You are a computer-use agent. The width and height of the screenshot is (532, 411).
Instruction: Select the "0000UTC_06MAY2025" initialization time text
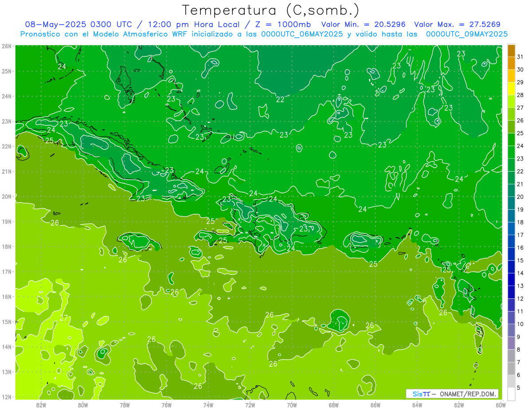(x=302, y=34)
